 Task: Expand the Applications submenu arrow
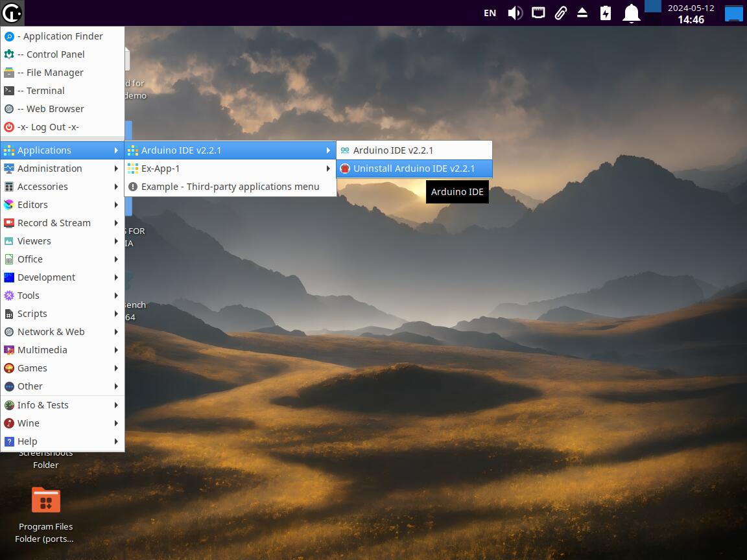point(116,150)
